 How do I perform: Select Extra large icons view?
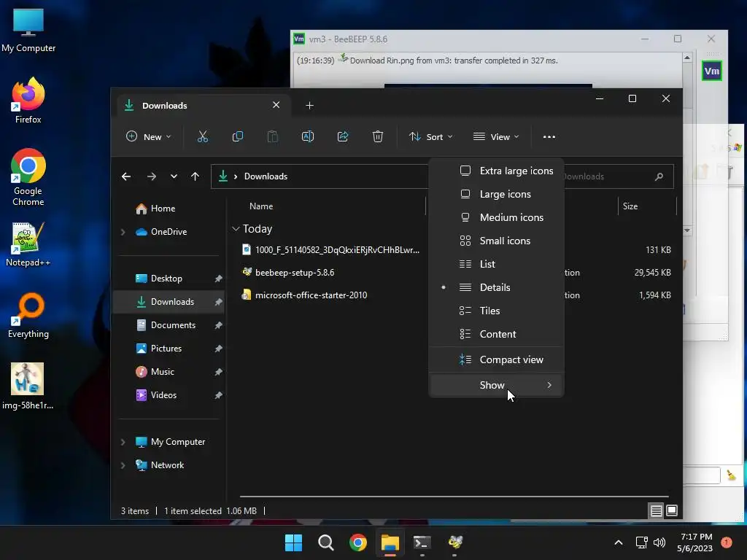[x=497, y=171]
